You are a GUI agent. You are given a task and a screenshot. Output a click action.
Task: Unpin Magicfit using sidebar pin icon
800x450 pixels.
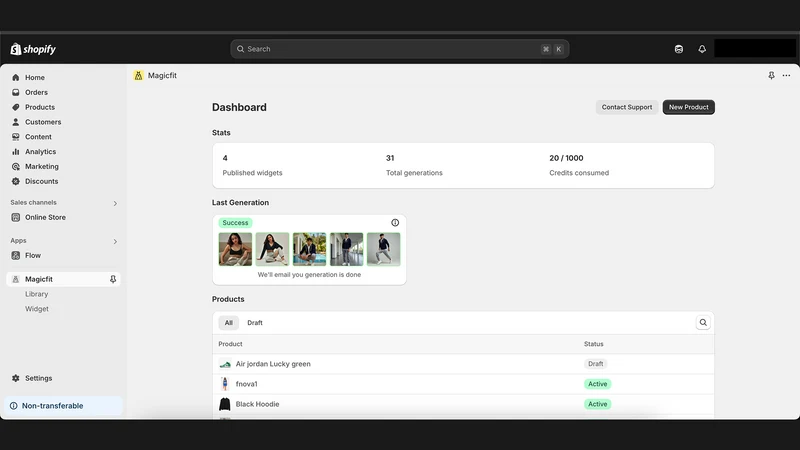coord(113,279)
